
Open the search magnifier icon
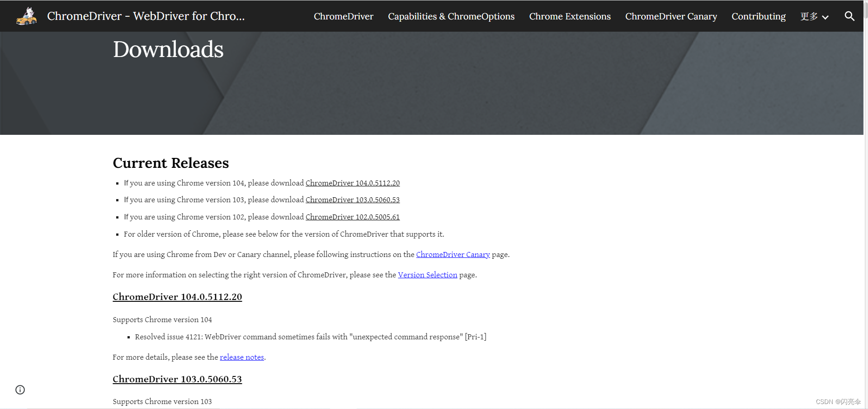pos(849,16)
